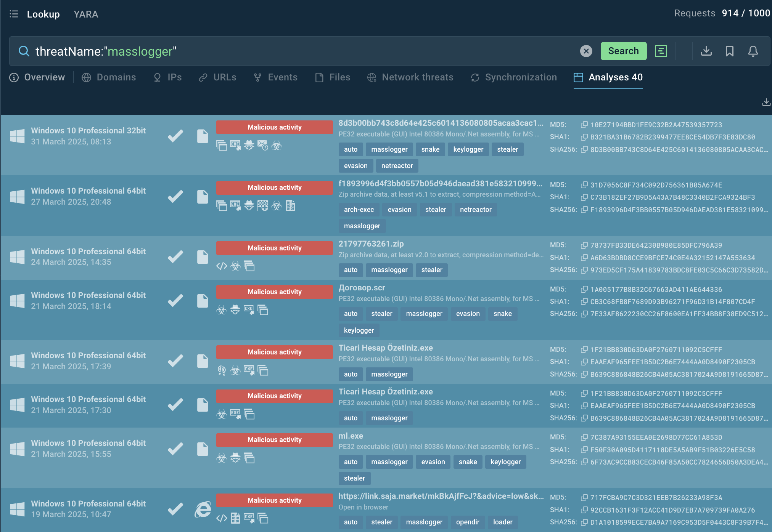Copy SHA256 973ED5CF175A4183 hash

[x=584, y=270]
